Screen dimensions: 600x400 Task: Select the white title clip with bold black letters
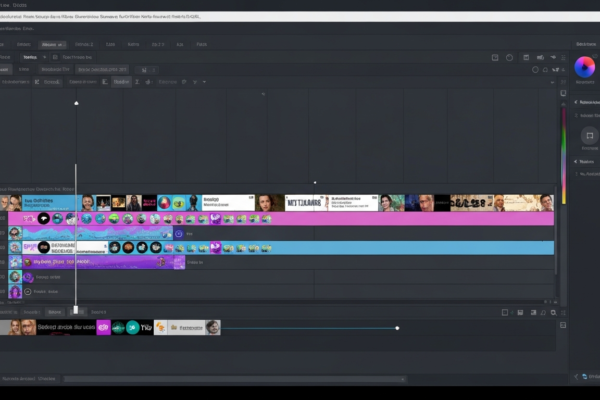click(305, 203)
